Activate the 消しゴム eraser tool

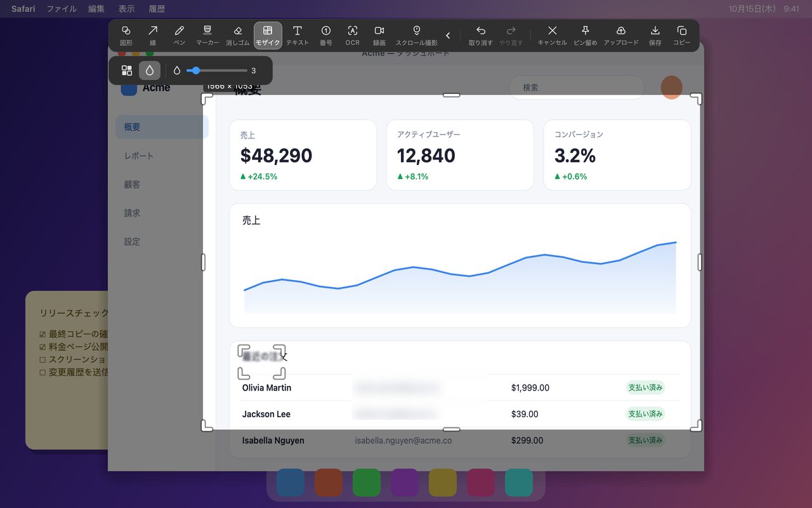coord(238,36)
